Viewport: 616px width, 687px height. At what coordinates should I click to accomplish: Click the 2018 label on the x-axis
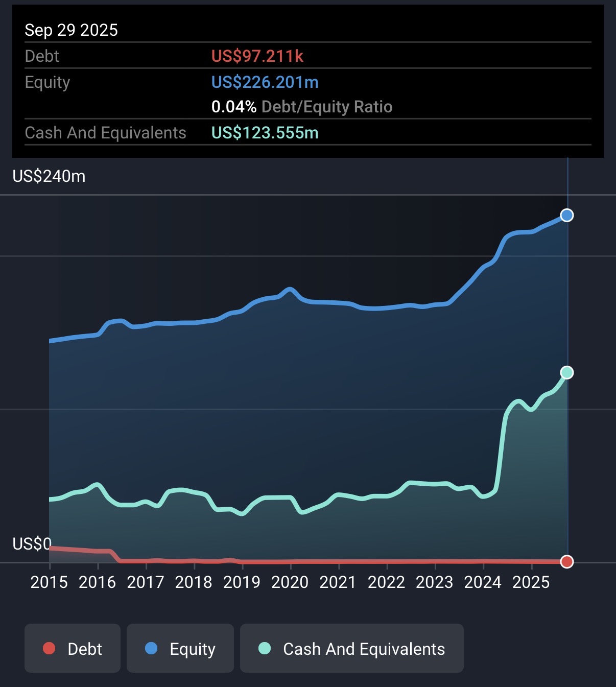[194, 582]
